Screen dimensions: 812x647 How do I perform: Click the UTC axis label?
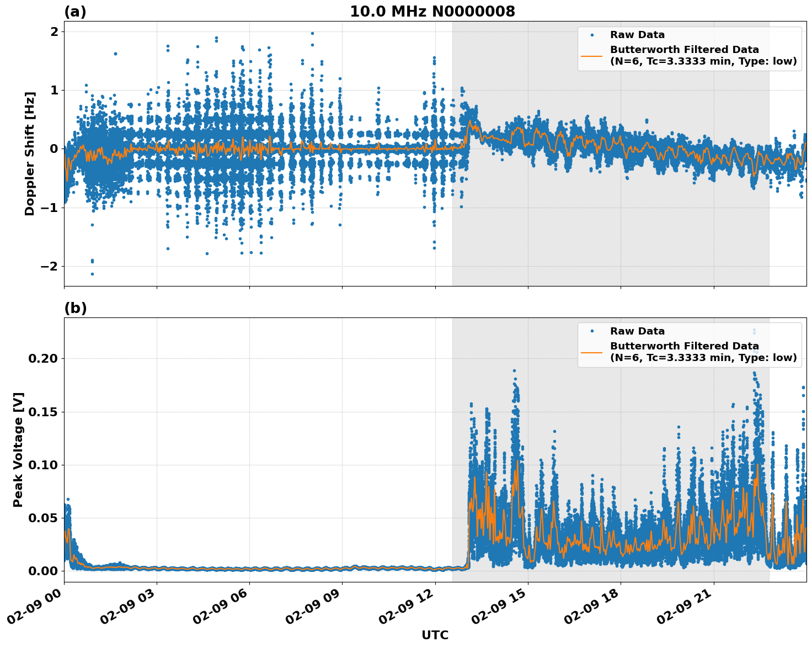[x=435, y=635]
